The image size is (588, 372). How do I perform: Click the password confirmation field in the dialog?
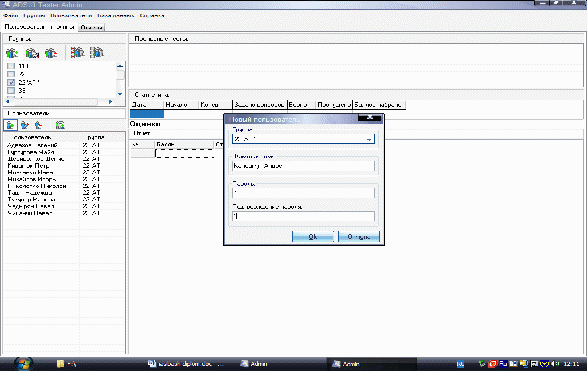tap(303, 216)
